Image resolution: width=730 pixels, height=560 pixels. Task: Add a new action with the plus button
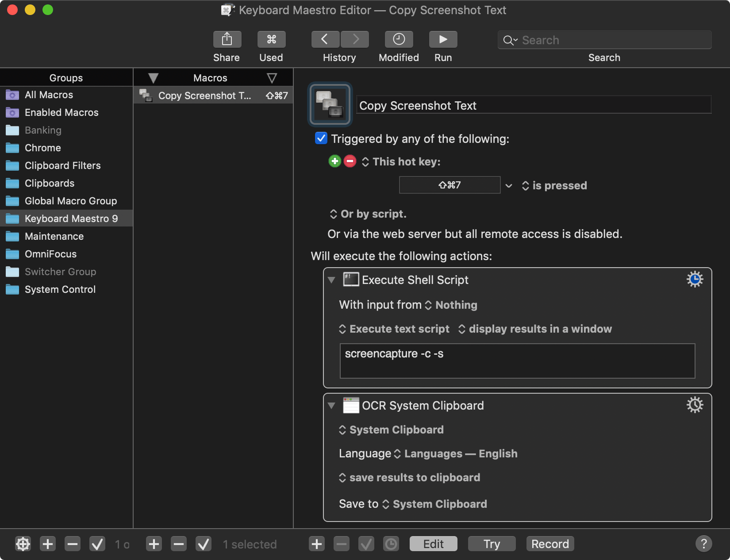pos(317,544)
